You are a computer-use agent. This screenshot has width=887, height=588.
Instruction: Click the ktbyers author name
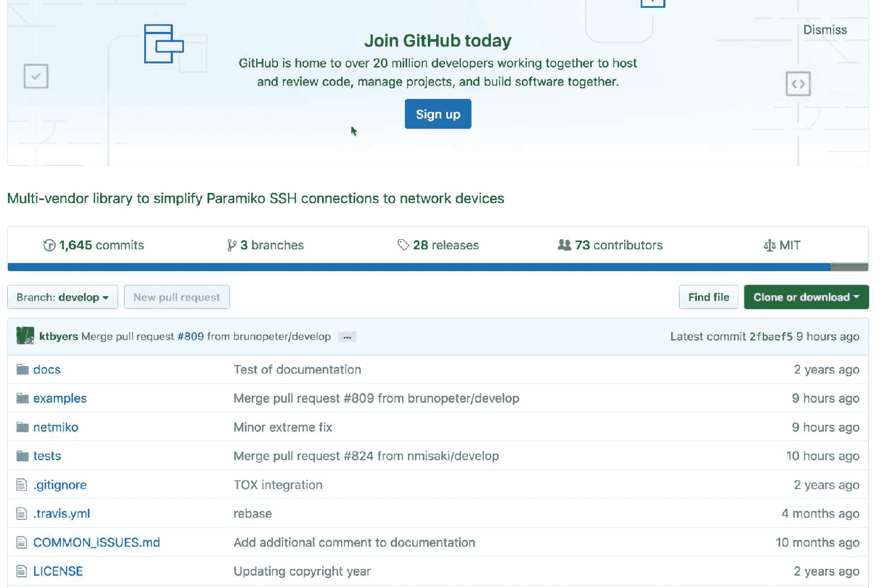tap(59, 336)
